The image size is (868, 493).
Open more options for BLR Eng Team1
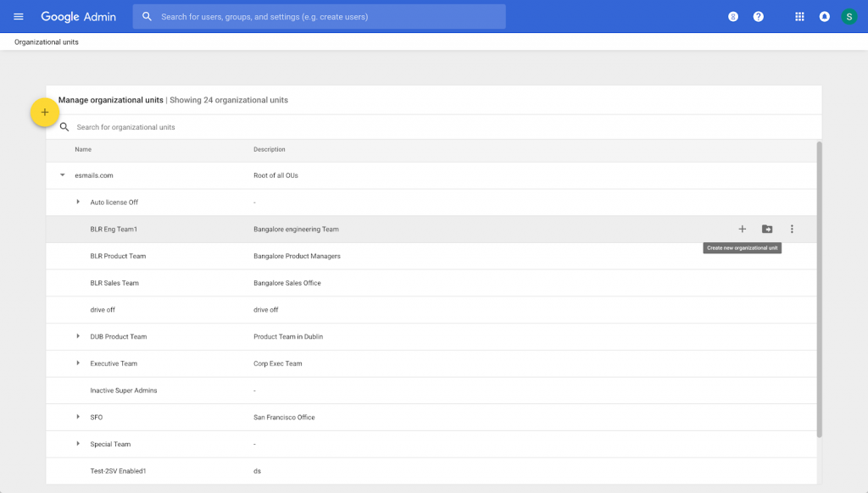point(792,230)
